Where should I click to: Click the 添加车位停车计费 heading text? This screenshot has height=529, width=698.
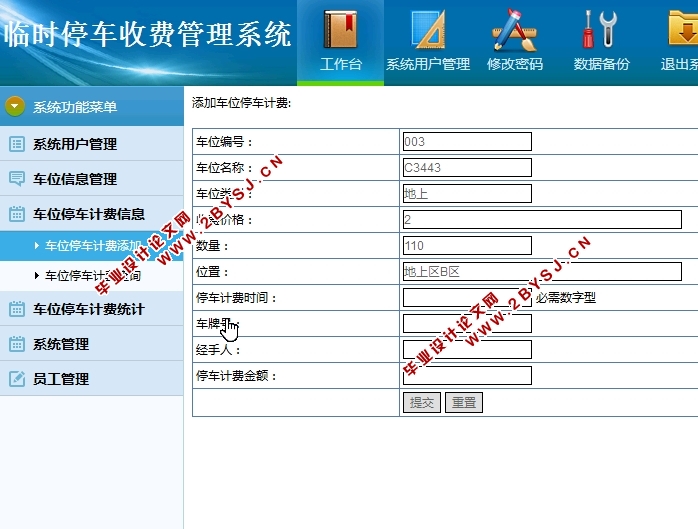click(241, 103)
